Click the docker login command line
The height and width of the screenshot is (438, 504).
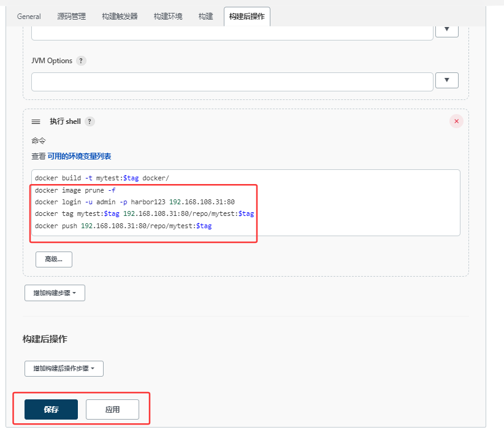click(135, 202)
